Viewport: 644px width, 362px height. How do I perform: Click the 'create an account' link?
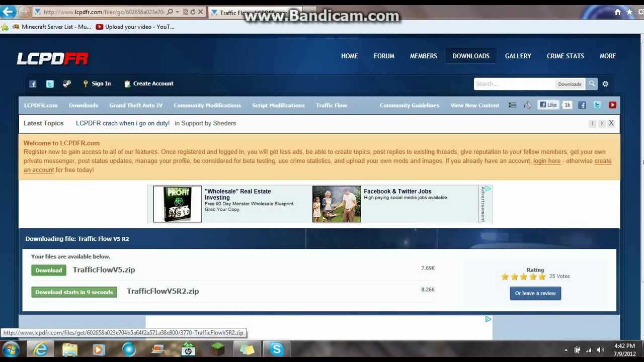[39, 170]
